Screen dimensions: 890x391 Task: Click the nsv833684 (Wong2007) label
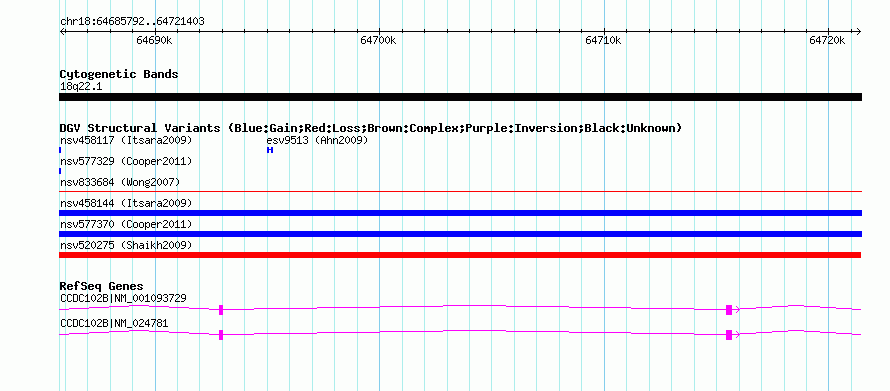point(120,182)
